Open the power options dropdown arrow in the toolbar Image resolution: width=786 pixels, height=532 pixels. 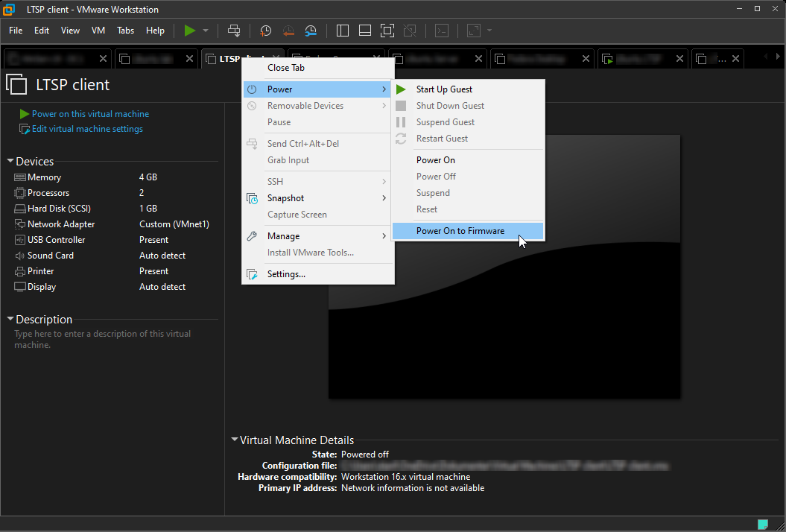(x=206, y=31)
